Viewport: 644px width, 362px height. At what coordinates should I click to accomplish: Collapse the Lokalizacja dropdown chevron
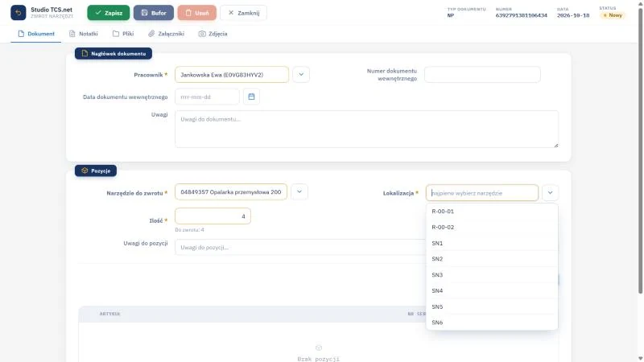550,193
